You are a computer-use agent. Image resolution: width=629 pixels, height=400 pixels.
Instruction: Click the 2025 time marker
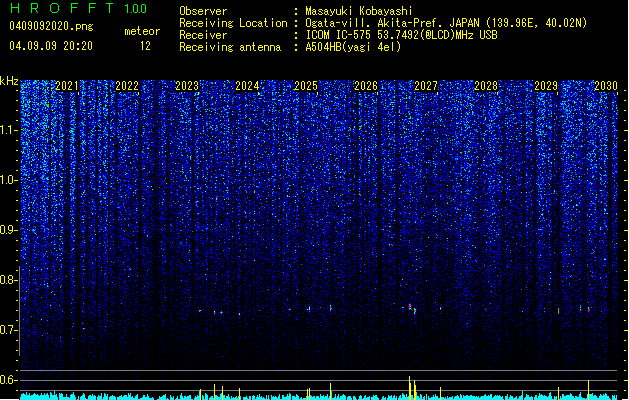[x=306, y=86]
